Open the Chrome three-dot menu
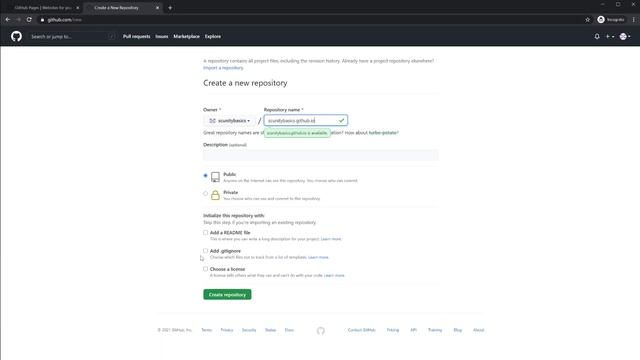 tap(633, 20)
